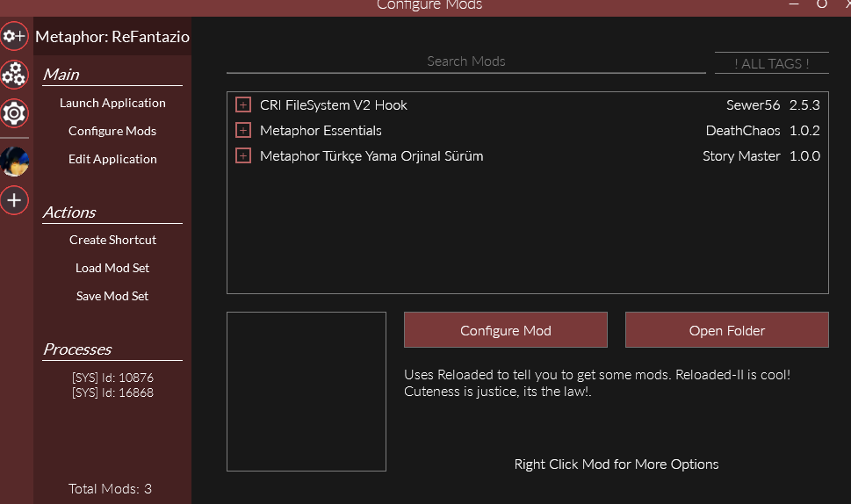The height and width of the screenshot is (504, 851).
Task: Choose Save Mod Set action
Action: pyautogui.click(x=112, y=296)
